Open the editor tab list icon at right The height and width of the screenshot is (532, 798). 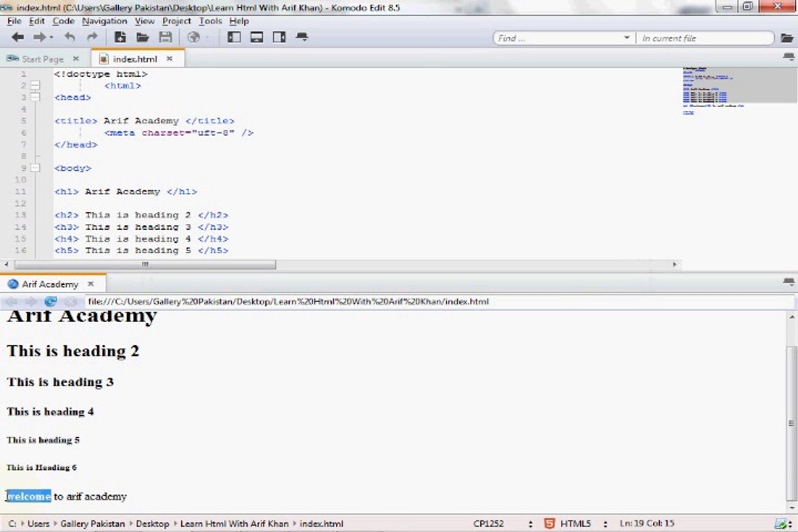tap(788, 56)
